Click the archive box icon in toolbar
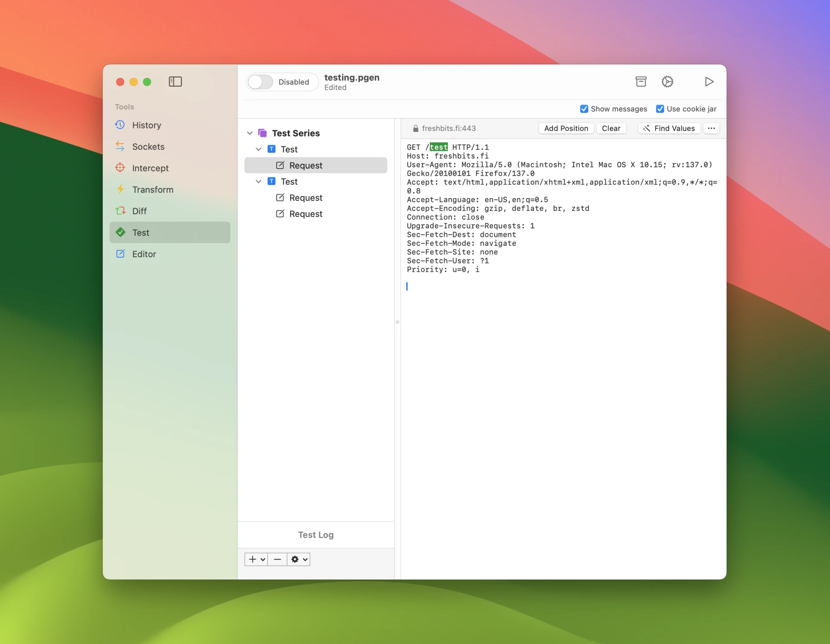 tap(641, 82)
